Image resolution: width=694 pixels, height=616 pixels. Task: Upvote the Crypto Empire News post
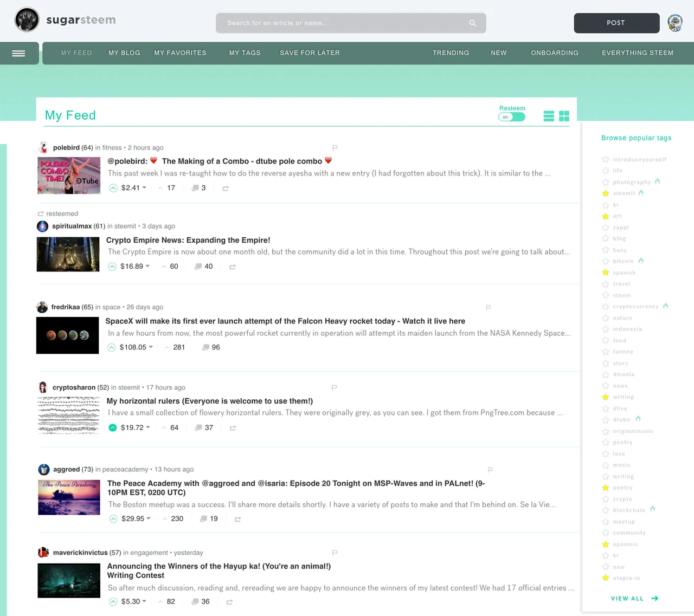112,267
